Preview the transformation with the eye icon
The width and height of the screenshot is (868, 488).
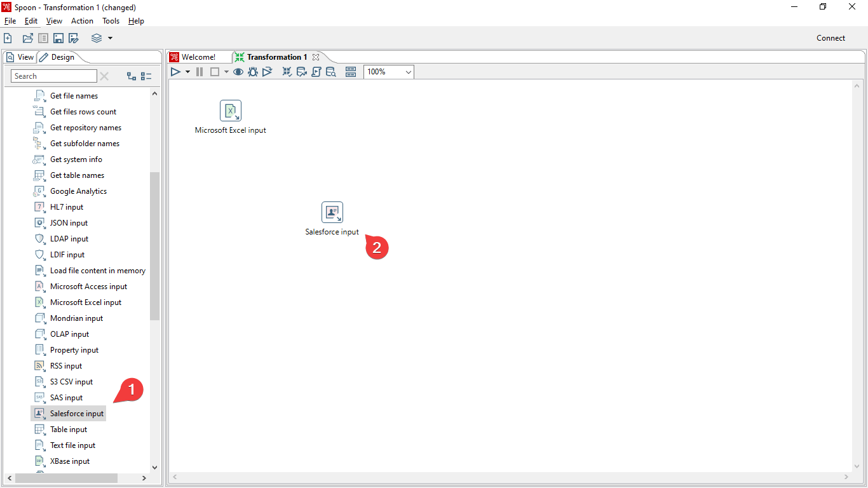(238, 72)
